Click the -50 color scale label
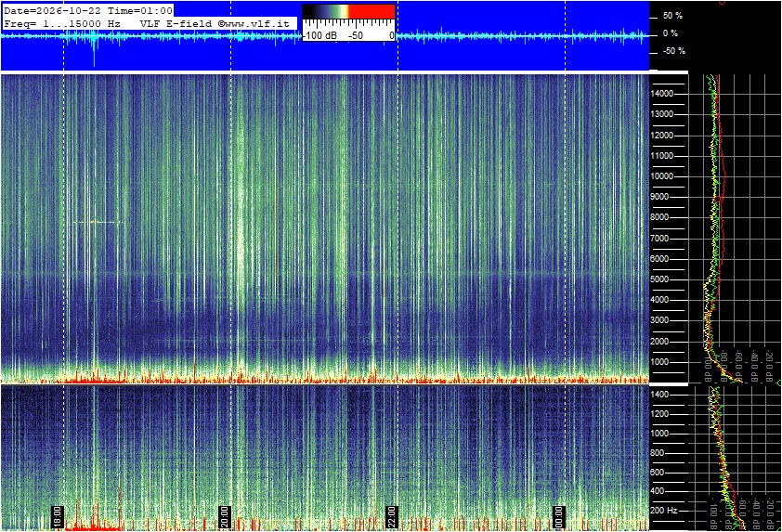Viewport: 782px width, 532px height. [x=356, y=35]
